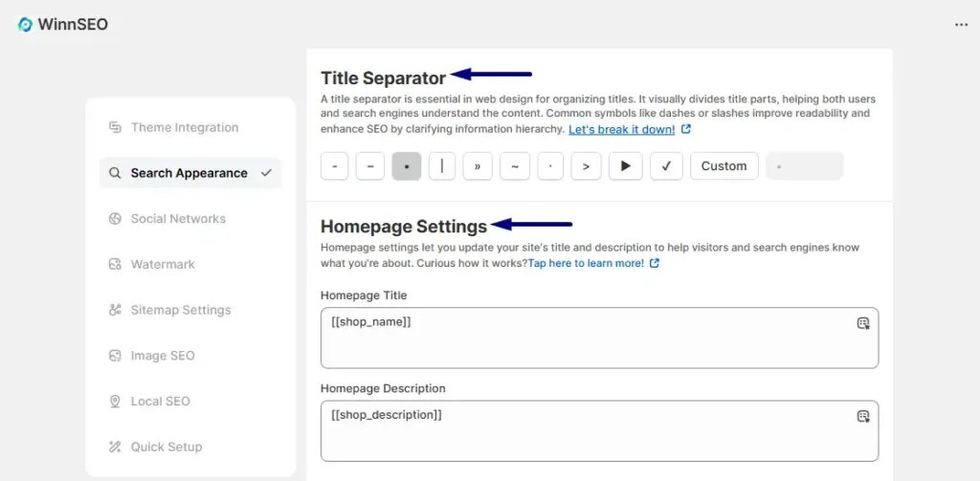Click the Theme Integration sidebar icon
980x481 pixels.
[x=115, y=127]
